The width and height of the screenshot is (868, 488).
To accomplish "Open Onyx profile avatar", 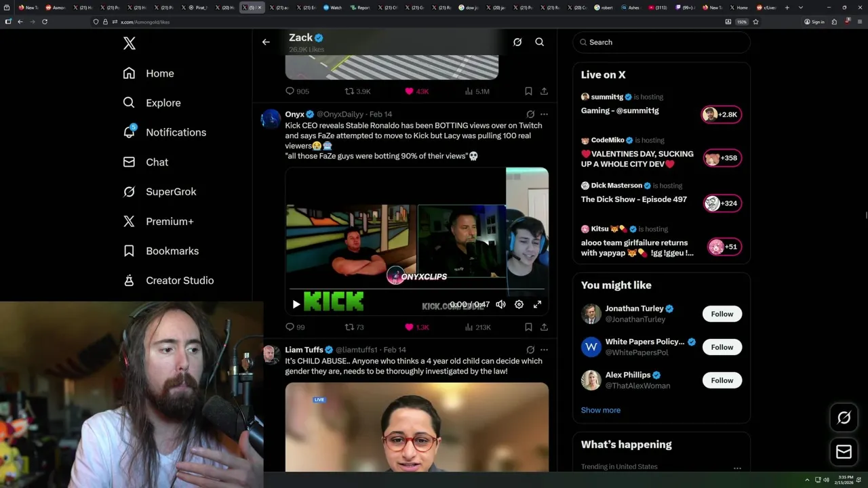I will click(271, 119).
